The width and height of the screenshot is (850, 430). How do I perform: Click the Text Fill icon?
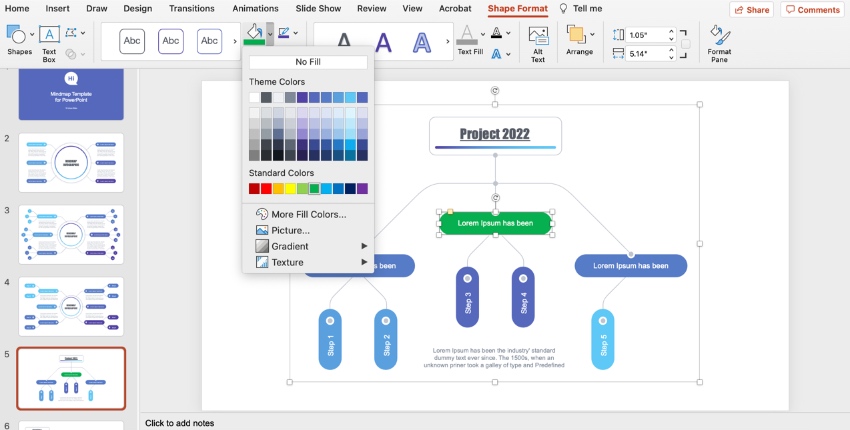pos(467,35)
